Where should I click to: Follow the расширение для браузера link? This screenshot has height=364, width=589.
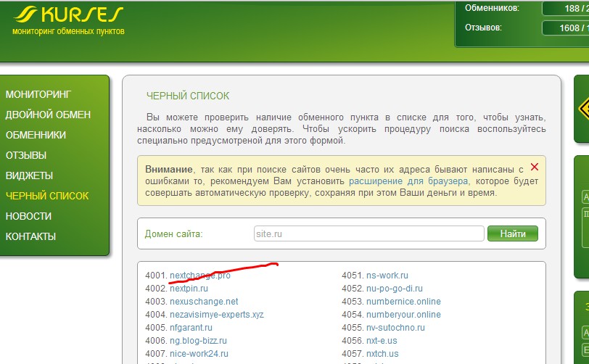409,181
